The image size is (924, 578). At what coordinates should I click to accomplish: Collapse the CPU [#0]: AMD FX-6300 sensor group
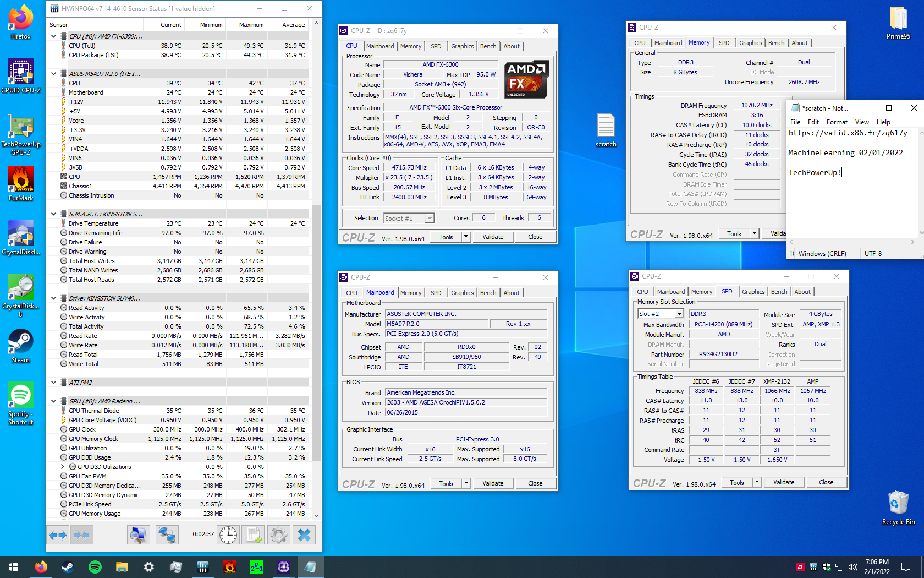click(x=53, y=36)
